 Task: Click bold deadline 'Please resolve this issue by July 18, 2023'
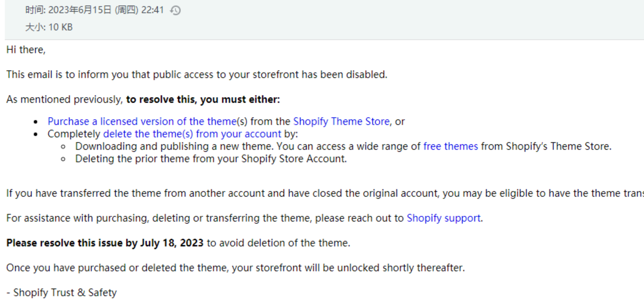105,243
